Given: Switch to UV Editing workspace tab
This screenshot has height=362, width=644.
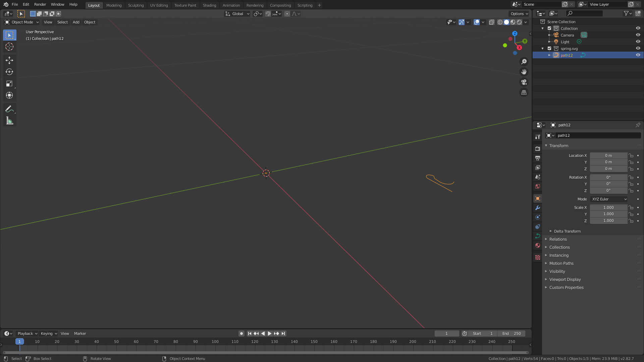Looking at the screenshot, I should pos(159,5).
